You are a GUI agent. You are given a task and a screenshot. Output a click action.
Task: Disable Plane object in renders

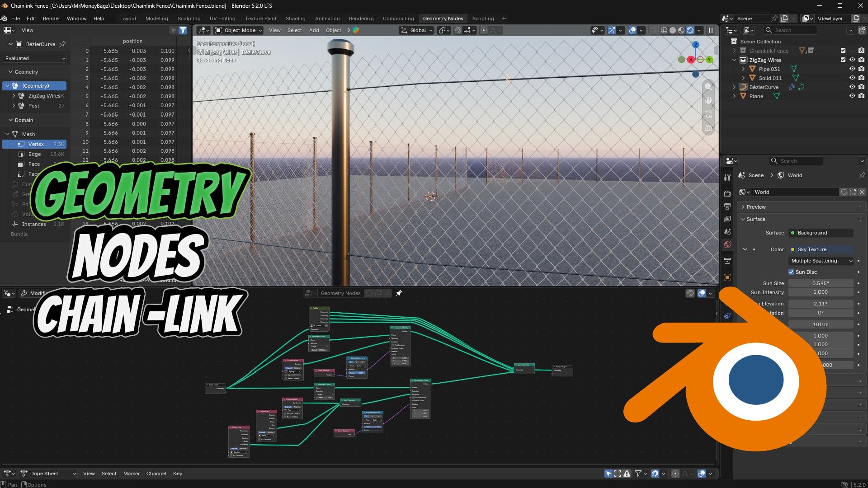point(861,96)
